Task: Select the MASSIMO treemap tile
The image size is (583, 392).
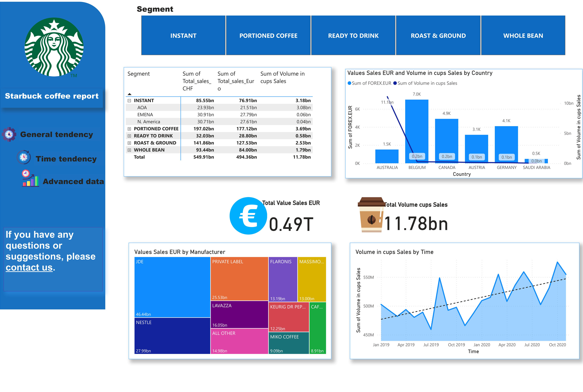Action: pos(312,279)
